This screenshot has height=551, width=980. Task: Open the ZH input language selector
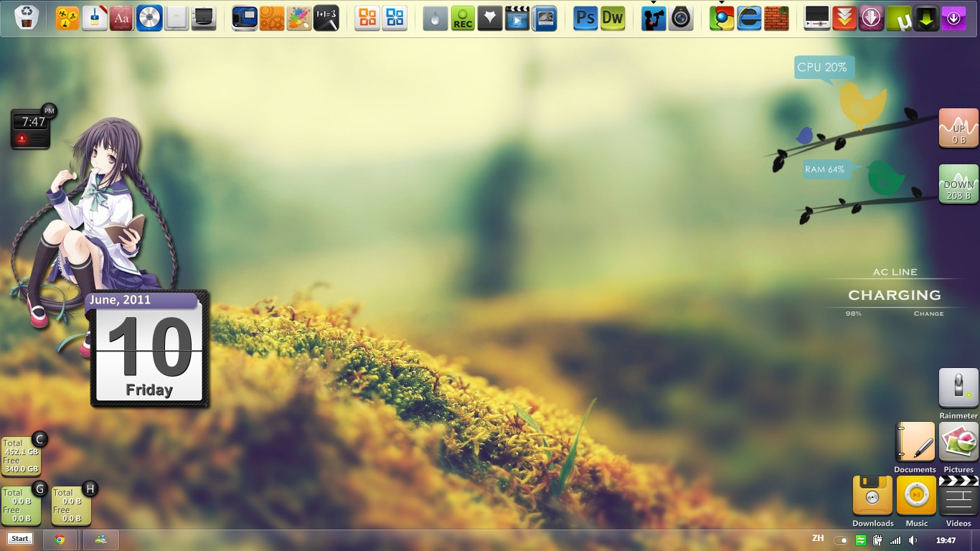click(x=818, y=539)
